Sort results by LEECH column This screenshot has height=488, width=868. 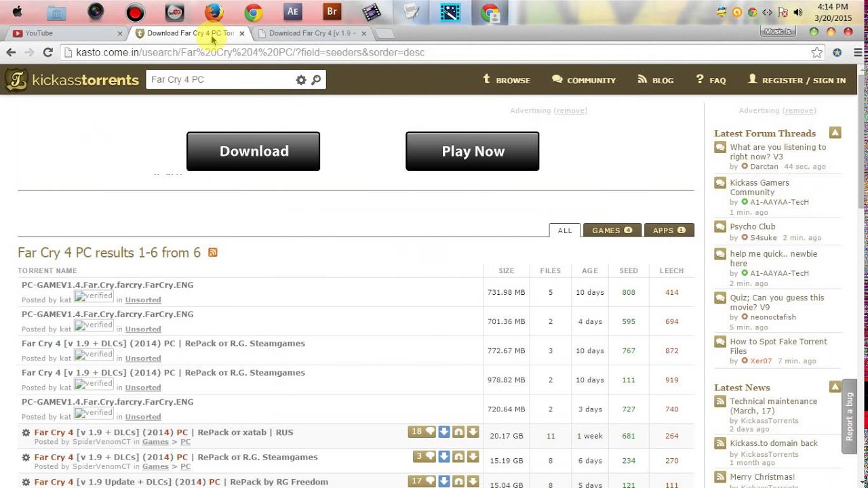[671, 270]
